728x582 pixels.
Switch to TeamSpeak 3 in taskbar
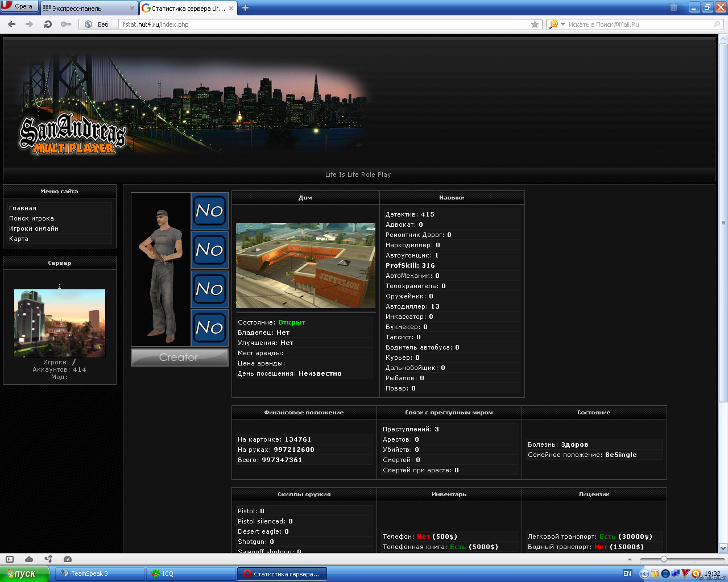[x=101, y=573]
